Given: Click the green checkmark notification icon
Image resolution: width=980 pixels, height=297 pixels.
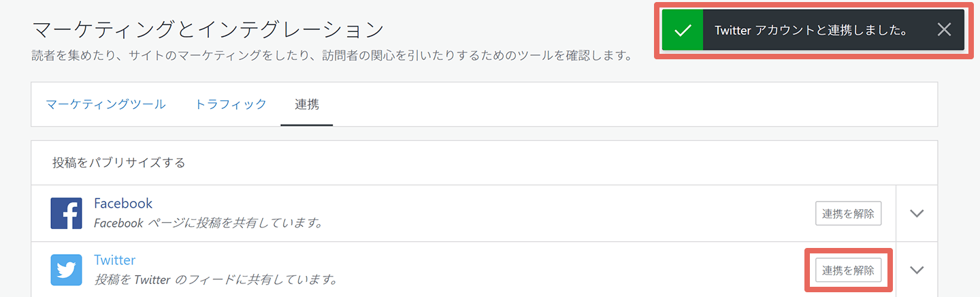Looking at the screenshot, I should click(x=682, y=30).
